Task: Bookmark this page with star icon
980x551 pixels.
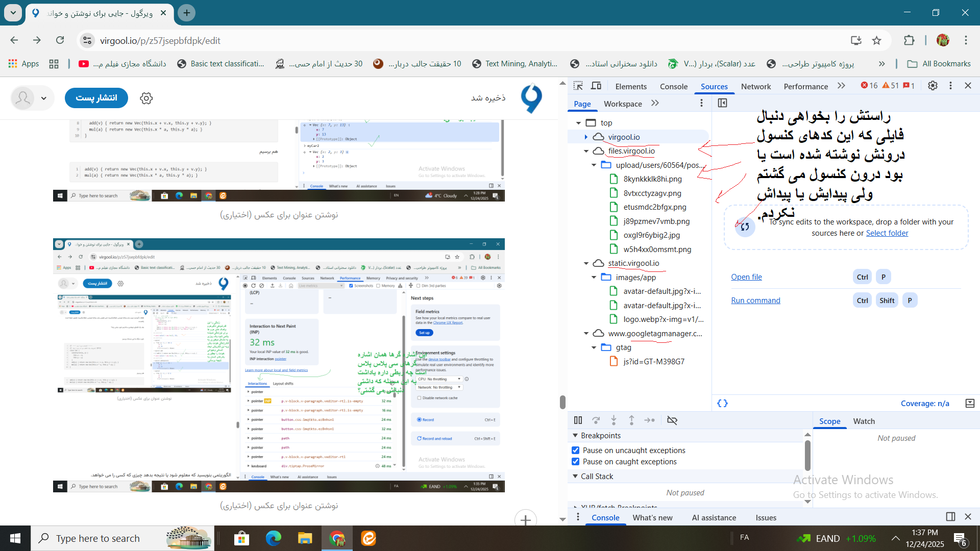Action: click(x=876, y=40)
